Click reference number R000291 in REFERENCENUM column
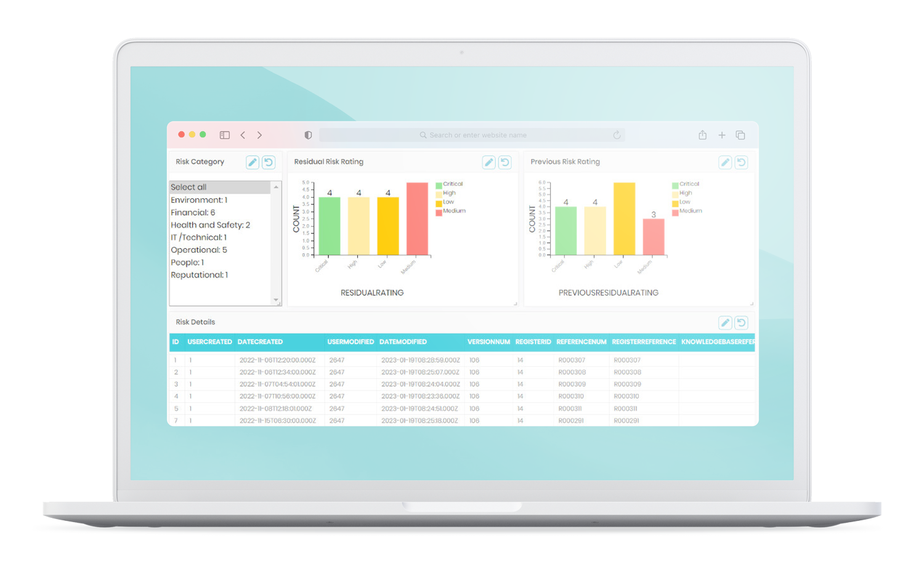The height and width of the screenshot is (588, 924). pyautogui.click(x=571, y=421)
